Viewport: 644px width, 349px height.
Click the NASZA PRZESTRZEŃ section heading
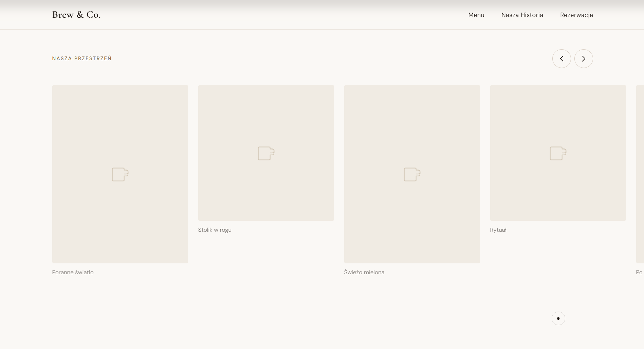coord(82,58)
